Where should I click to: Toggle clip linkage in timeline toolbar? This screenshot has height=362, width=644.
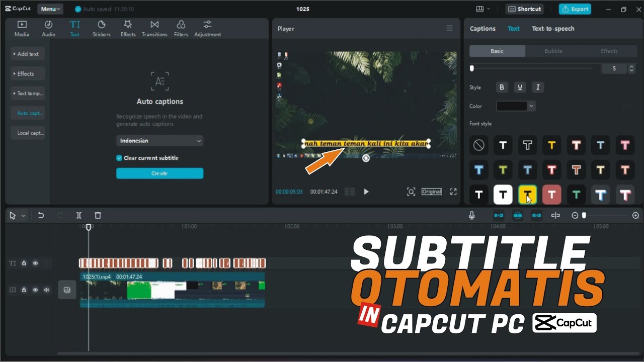[x=536, y=215]
